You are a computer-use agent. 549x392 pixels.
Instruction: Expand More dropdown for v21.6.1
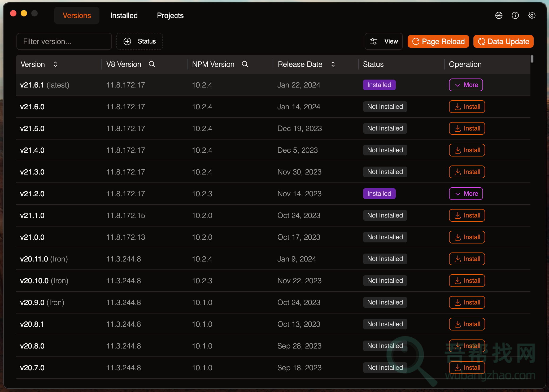tap(466, 85)
